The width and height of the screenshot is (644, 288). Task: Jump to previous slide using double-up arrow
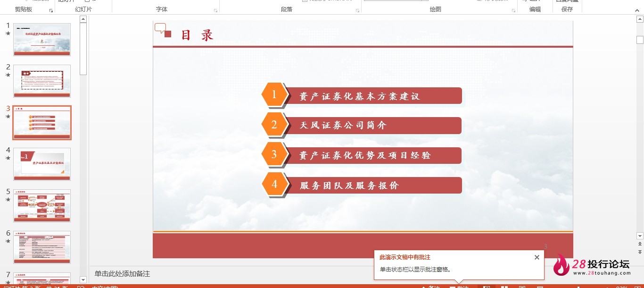pyautogui.click(x=640, y=244)
